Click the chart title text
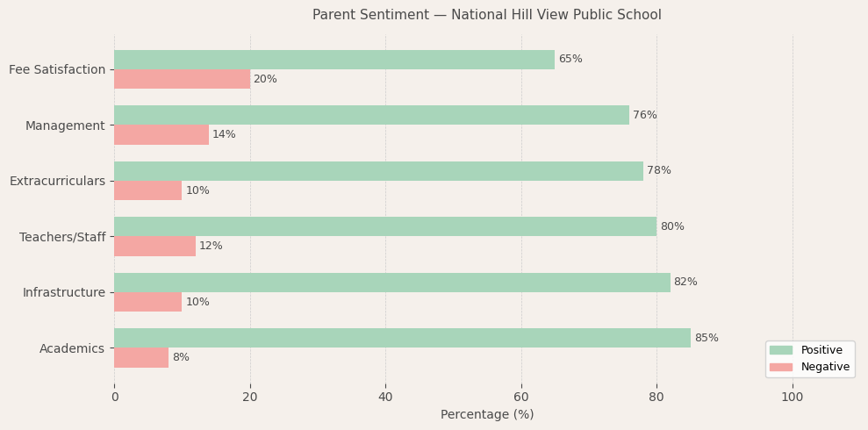Image resolution: width=868 pixels, height=430 pixels. coord(486,15)
